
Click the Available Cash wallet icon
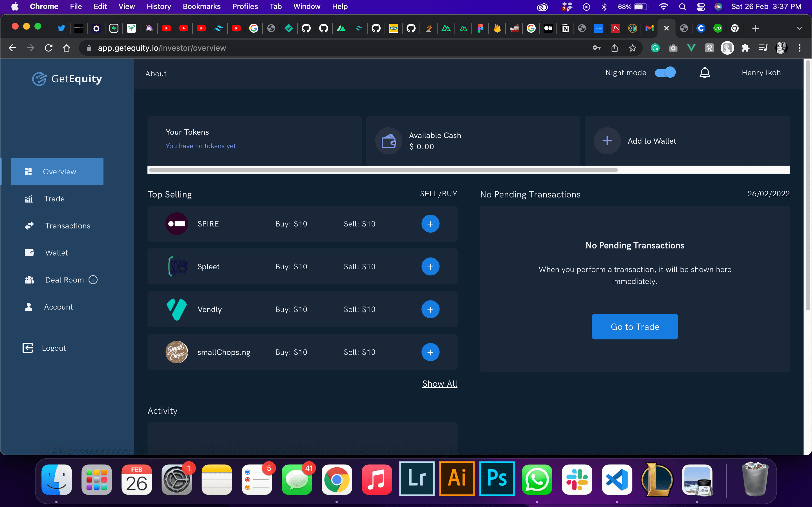pos(389,141)
